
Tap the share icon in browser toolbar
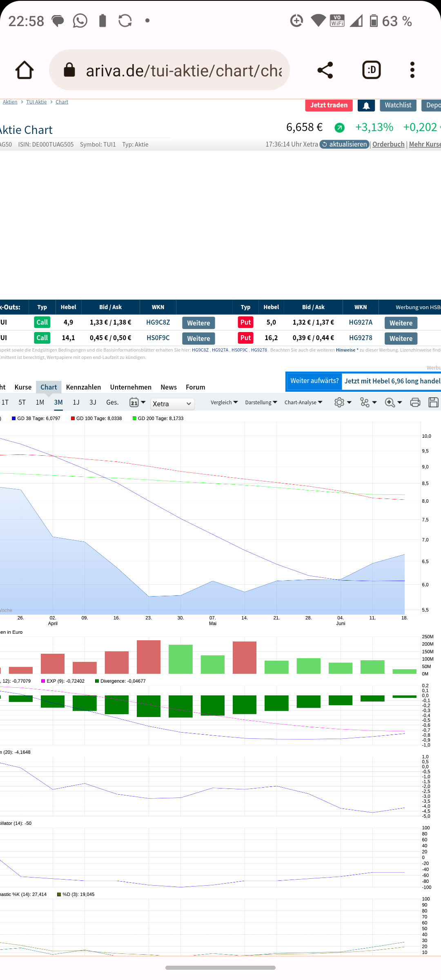click(325, 70)
